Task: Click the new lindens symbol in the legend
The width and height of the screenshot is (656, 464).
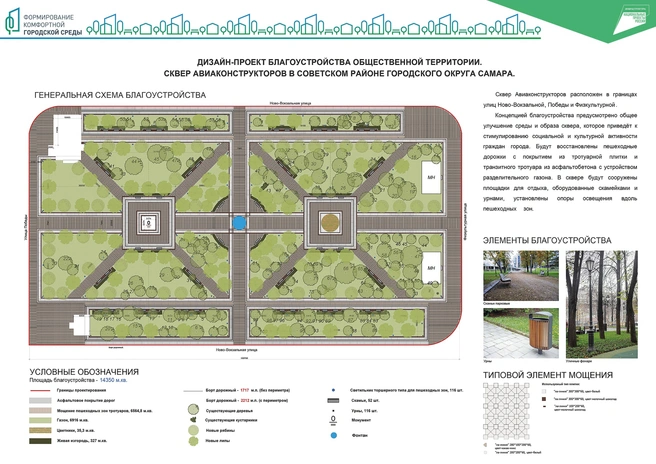Action: point(193,441)
